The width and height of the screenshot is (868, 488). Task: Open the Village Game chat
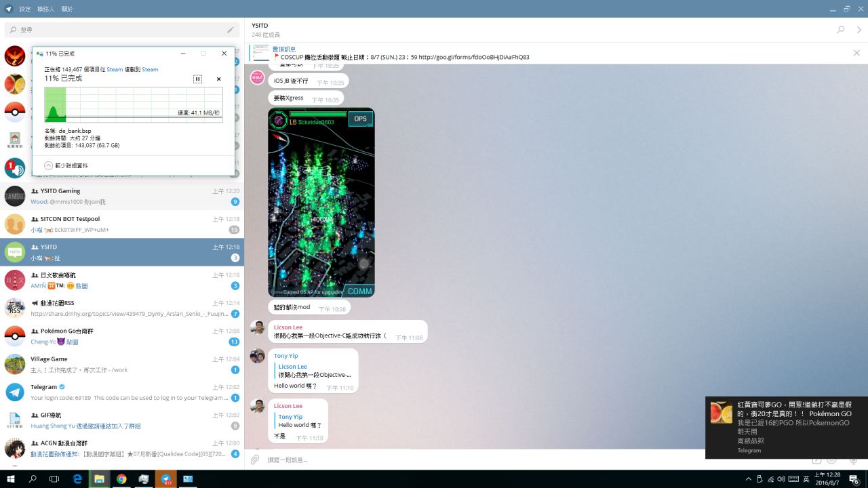click(x=122, y=364)
